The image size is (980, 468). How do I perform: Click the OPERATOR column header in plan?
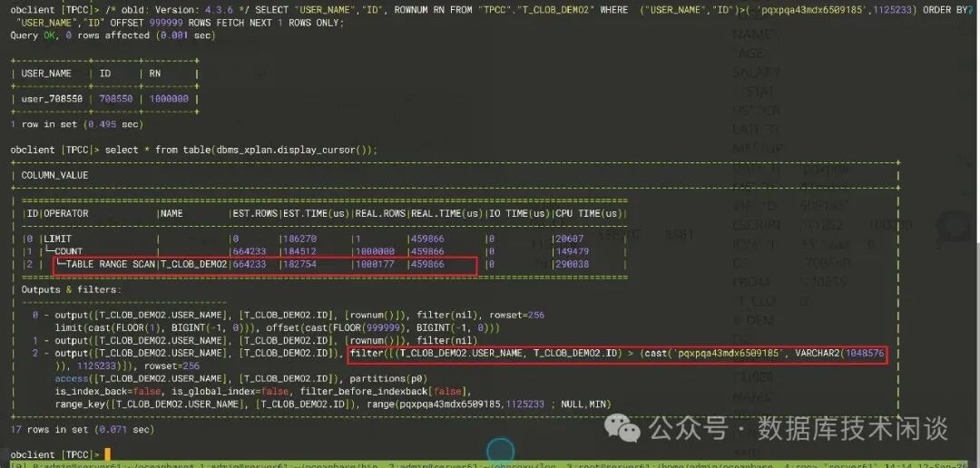tap(66, 214)
